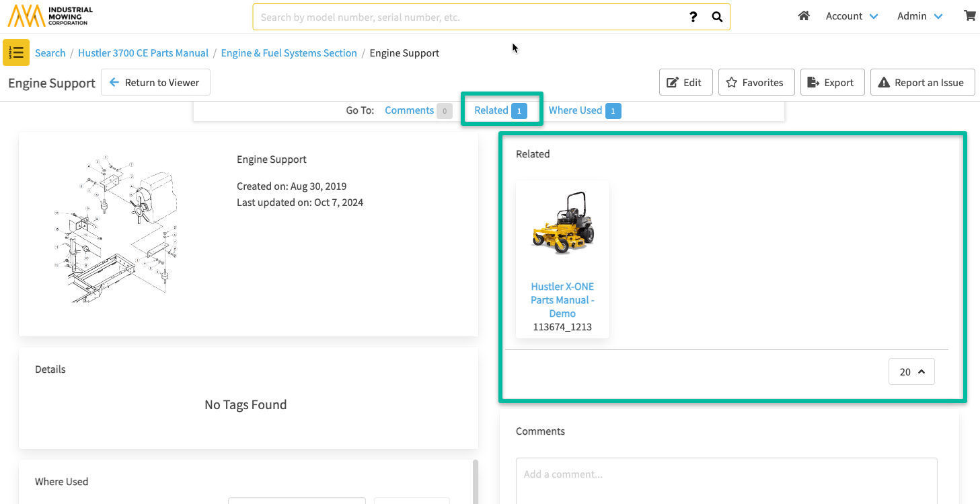
Task: Expand the Account dropdown menu
Action: click(852, 16)
